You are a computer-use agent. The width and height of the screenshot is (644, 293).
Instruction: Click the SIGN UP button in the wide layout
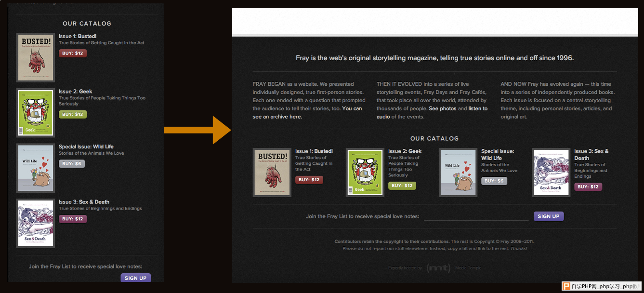549,216
